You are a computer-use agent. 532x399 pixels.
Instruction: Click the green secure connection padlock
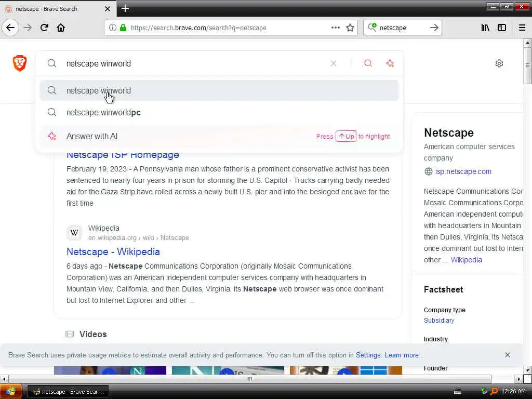pos(123,28)
